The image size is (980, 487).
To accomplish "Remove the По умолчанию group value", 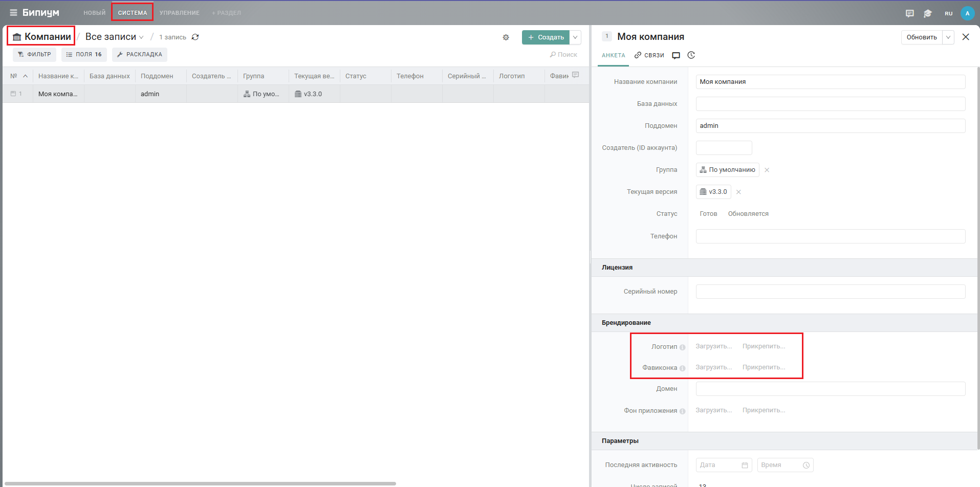I will [767, 170].
